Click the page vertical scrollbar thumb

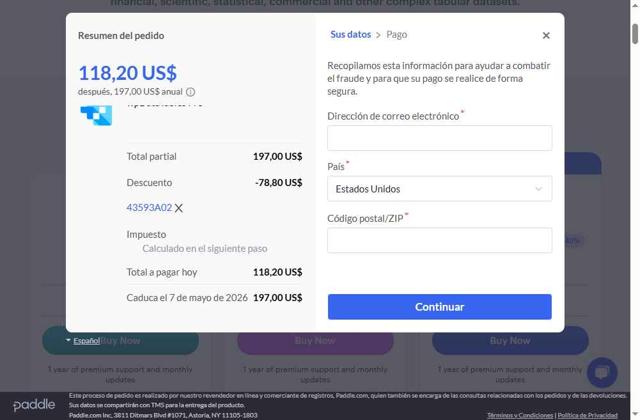coord(635,34)
